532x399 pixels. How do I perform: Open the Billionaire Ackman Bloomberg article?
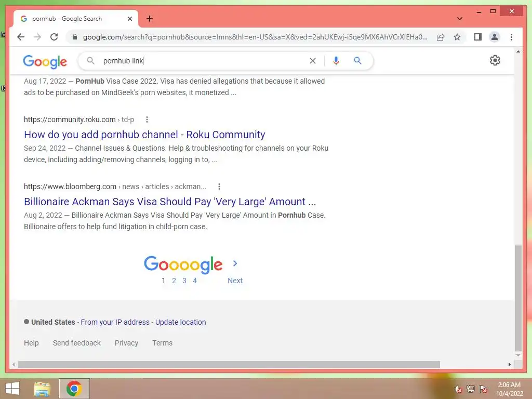click(x=170, y=202)
